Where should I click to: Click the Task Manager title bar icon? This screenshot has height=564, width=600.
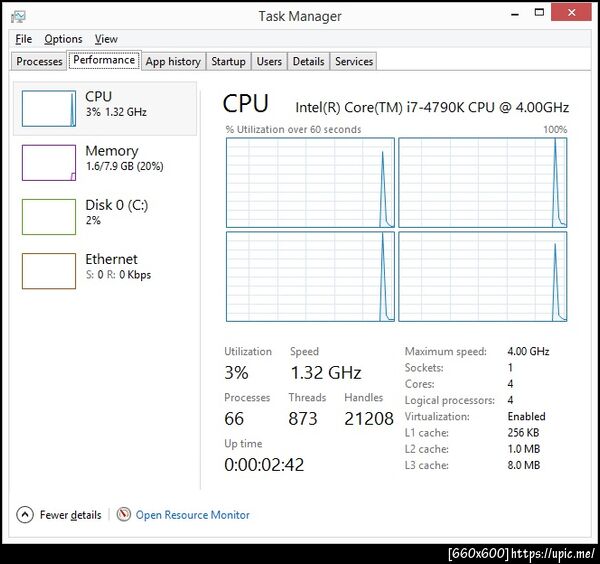click(x=18, y=16)
